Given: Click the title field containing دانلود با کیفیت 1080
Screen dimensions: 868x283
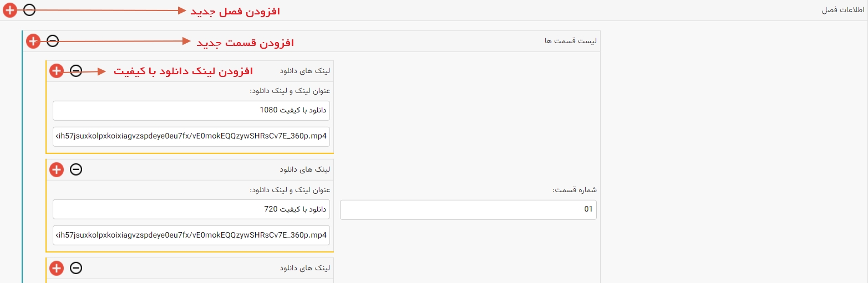Looking at the screenshot, I should pyautogui.click(x=191, y=110).
